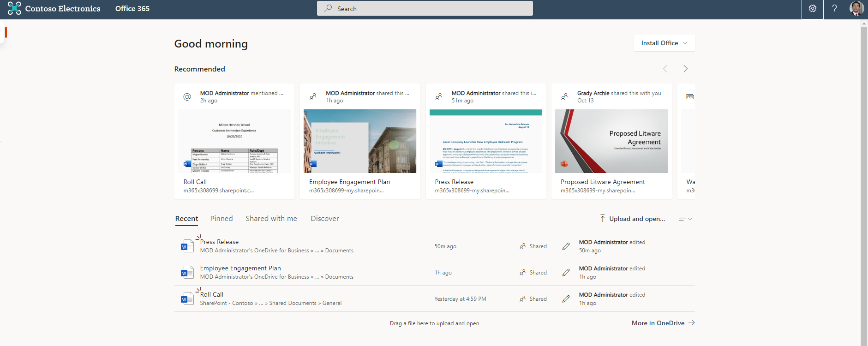Open the Install Office dropdown
Image resolution: width=868 pixels, height=346 pixels.
[664, 43]
